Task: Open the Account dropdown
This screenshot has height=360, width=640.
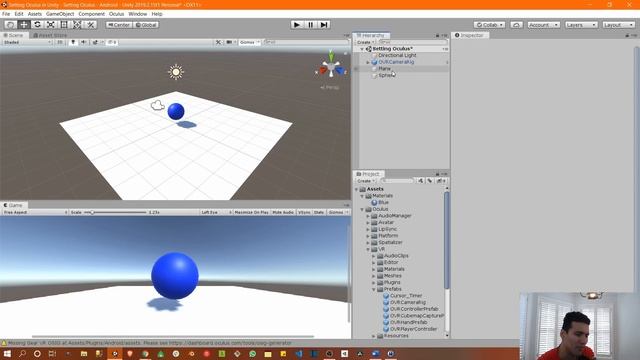Action: (x=543, y=25)
